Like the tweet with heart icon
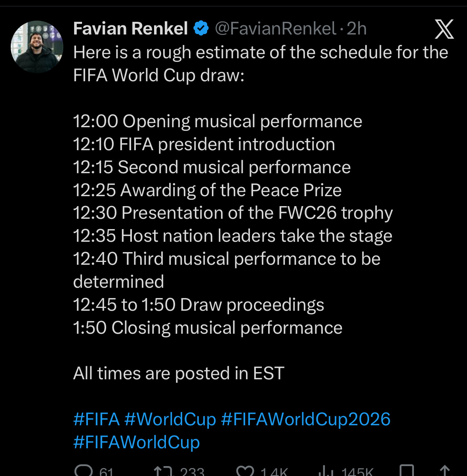 click(x=245, y=471)
